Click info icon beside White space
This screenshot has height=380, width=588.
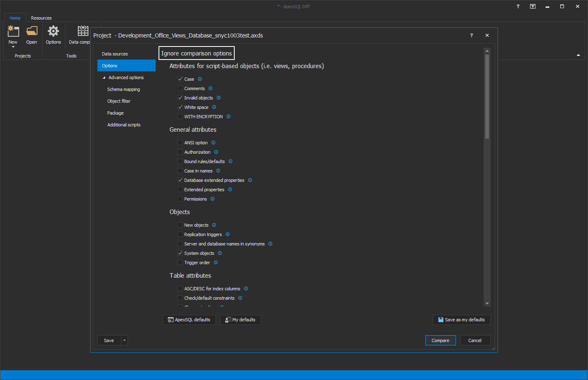coord(214,107)
